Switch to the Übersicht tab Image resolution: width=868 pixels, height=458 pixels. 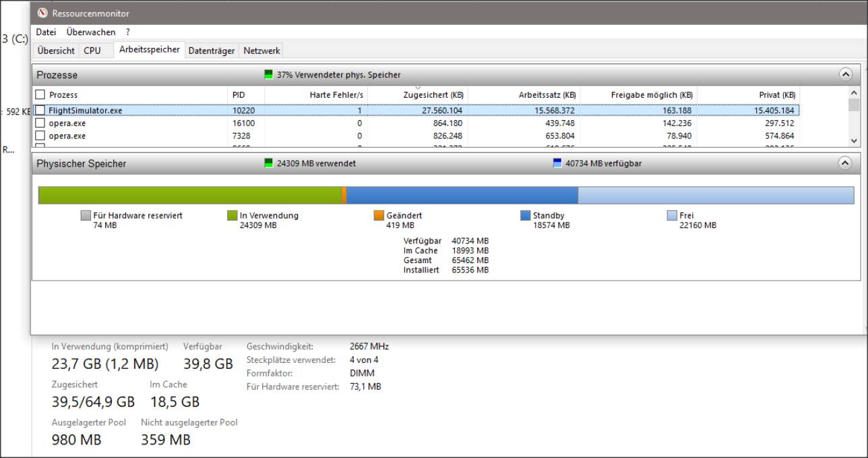click(56, 51)
